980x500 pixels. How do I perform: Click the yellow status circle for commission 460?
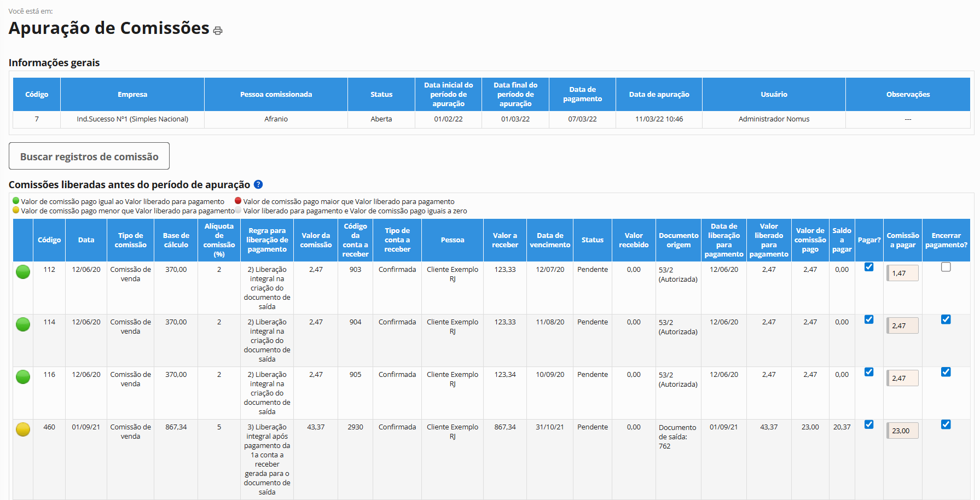23,429
